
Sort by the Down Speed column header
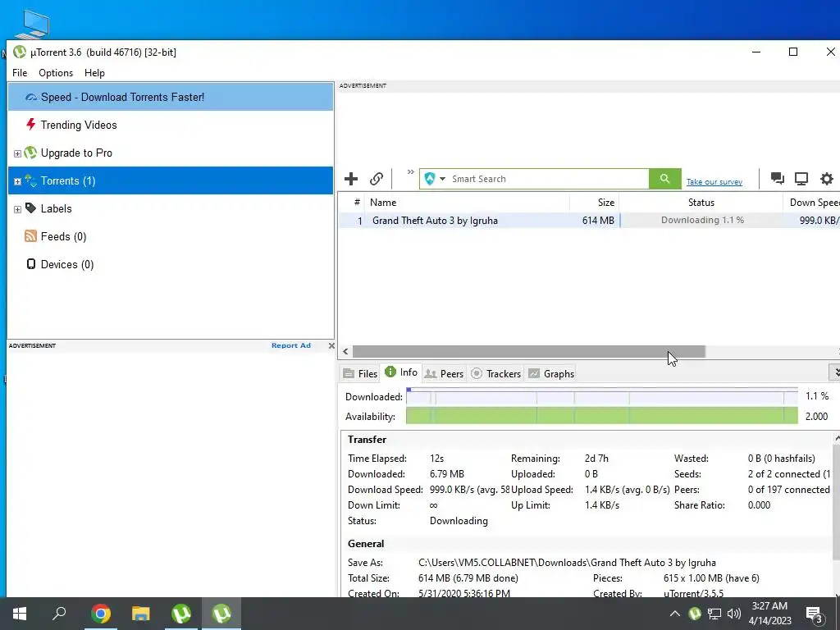click(811, 203)
